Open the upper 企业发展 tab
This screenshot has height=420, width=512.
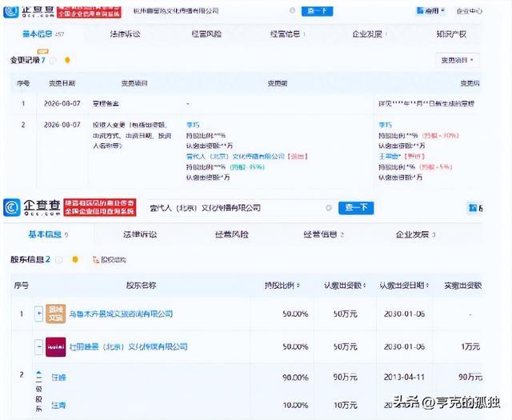[x=370, y=34]
